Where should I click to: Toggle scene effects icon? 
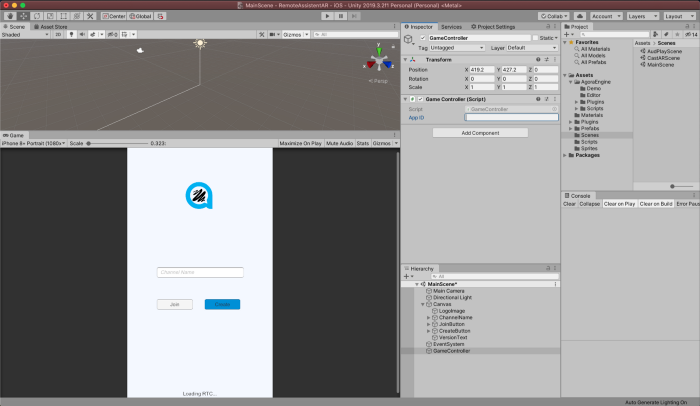coord(93,34)
